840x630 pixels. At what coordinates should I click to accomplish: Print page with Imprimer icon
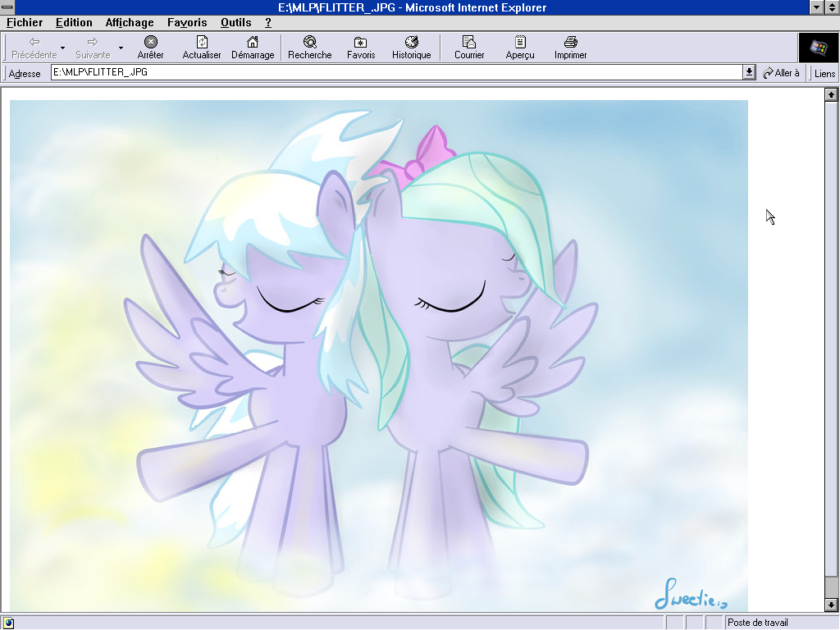tap(570, 43)
